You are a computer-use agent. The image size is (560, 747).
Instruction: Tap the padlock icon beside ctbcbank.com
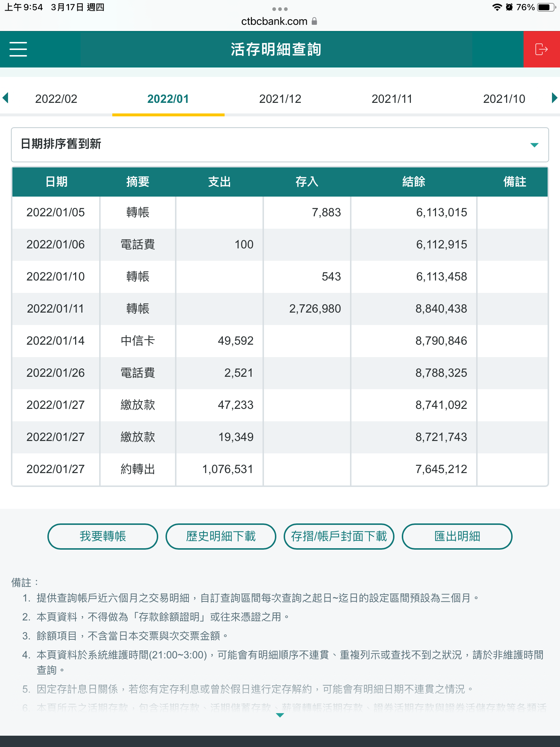coord(314,22)
